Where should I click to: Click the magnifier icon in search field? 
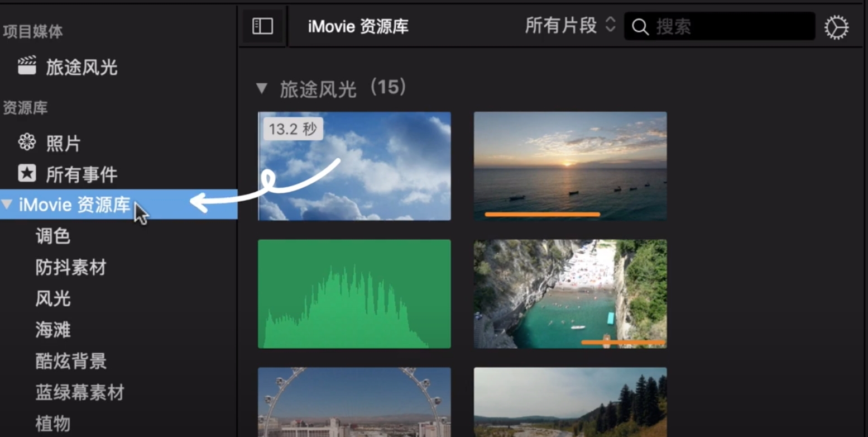tap(640, 27)
